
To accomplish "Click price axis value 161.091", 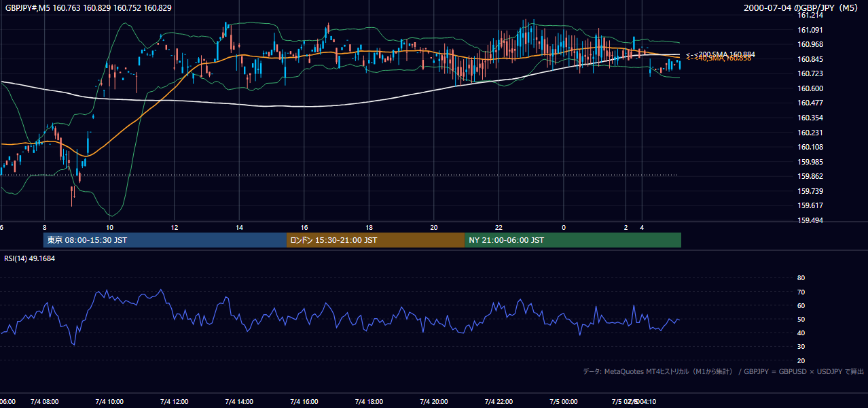I will (x=810, y=30).
